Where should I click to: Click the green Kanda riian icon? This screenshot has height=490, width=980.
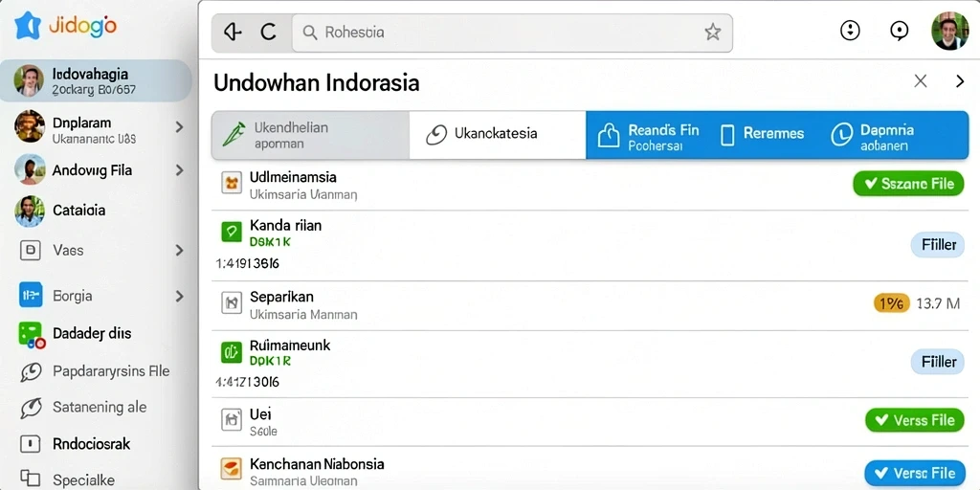(x=232, y=232)
